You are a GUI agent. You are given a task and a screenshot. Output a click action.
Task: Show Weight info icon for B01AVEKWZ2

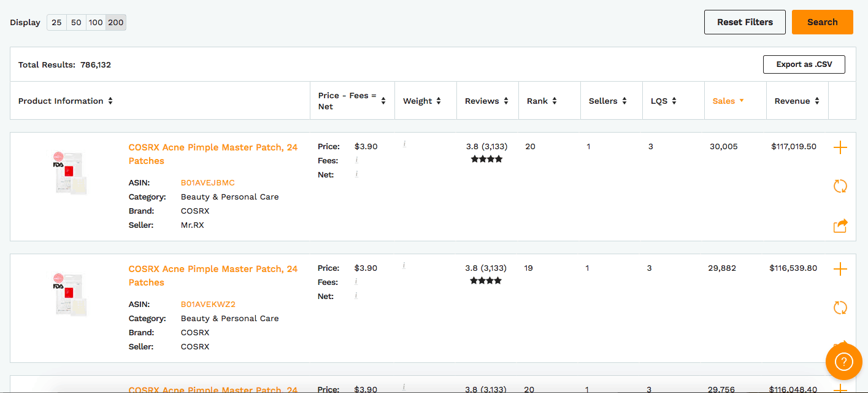tap(404, 266)
